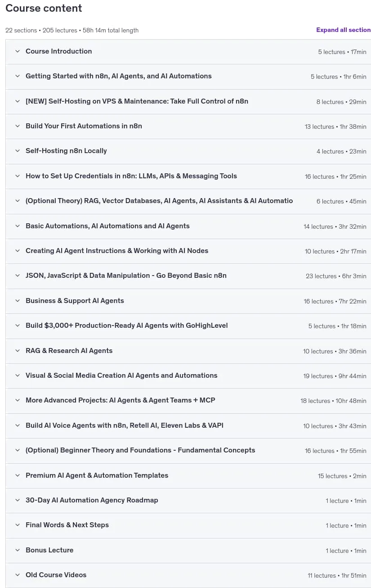Click chevron beside Self-Hosting n8n Locally

coord(18,151)
